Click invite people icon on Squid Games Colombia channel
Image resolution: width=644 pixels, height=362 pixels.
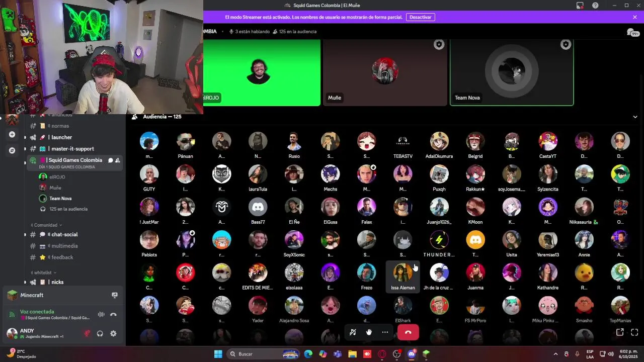(118, 160)
